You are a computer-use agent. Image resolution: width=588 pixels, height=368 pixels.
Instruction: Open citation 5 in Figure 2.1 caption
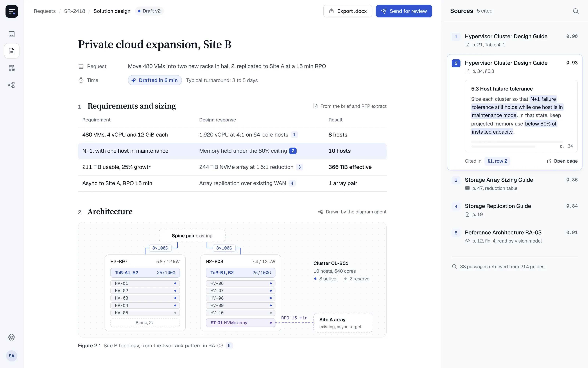[229, 346]
